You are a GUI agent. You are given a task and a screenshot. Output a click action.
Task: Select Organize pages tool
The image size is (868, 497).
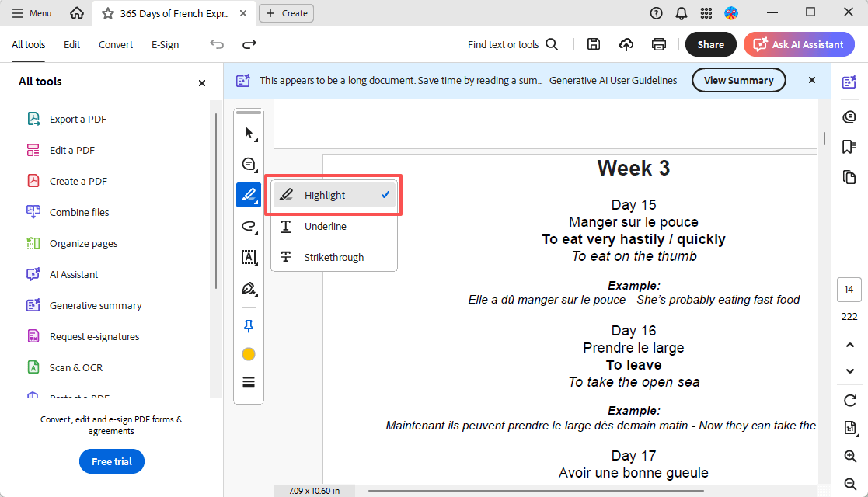click(x=72, y=243)
